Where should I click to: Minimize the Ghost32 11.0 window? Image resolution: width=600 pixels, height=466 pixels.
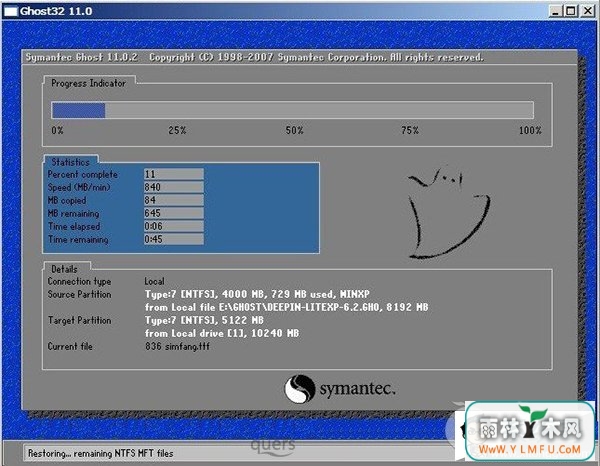(556, 11)
